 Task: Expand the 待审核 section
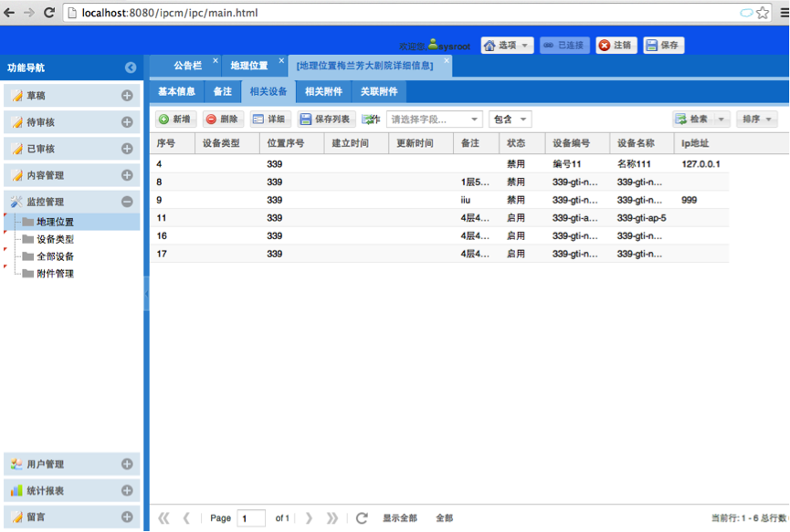(127, 122)
